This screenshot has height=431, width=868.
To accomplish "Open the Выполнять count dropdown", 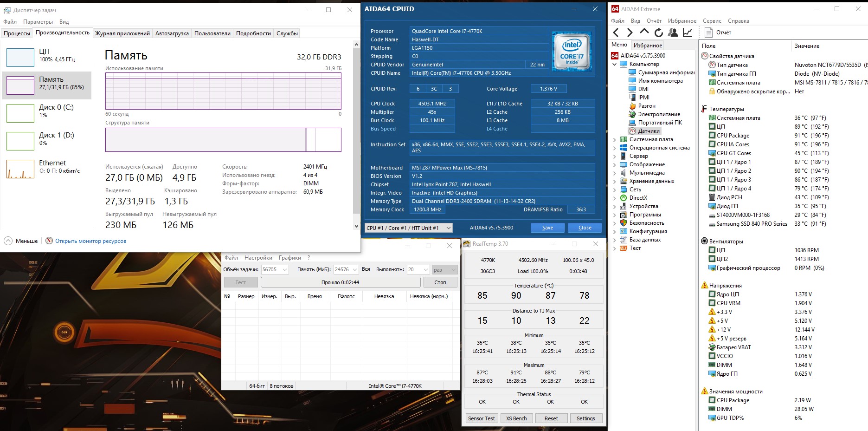I will pyautogui.click(x=418, y=269).
